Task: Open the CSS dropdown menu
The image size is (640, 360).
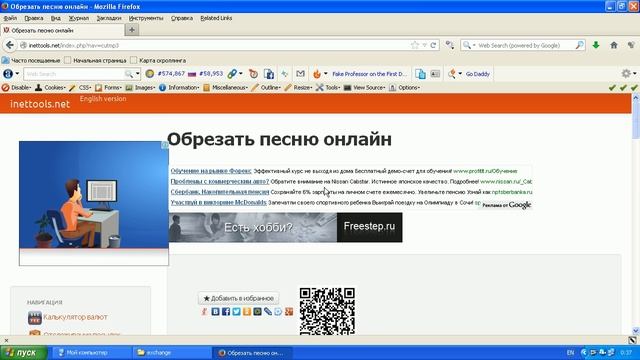Action: point(80,87)
